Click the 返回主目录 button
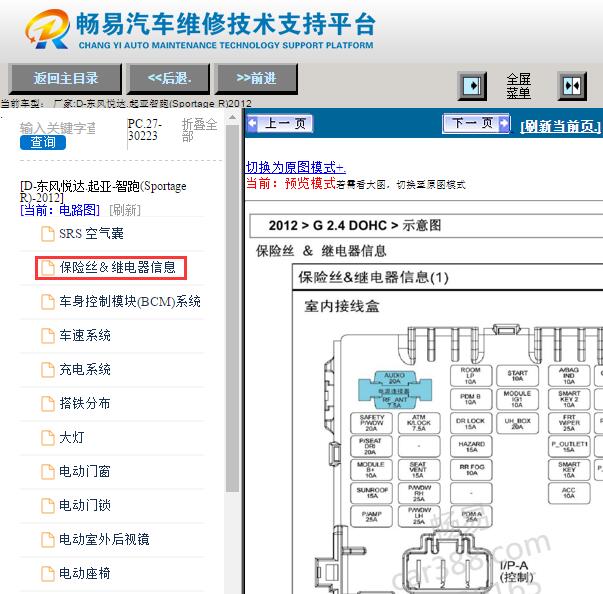The height and width of the screenshot is (594, 603). click(x=65, y=79)
